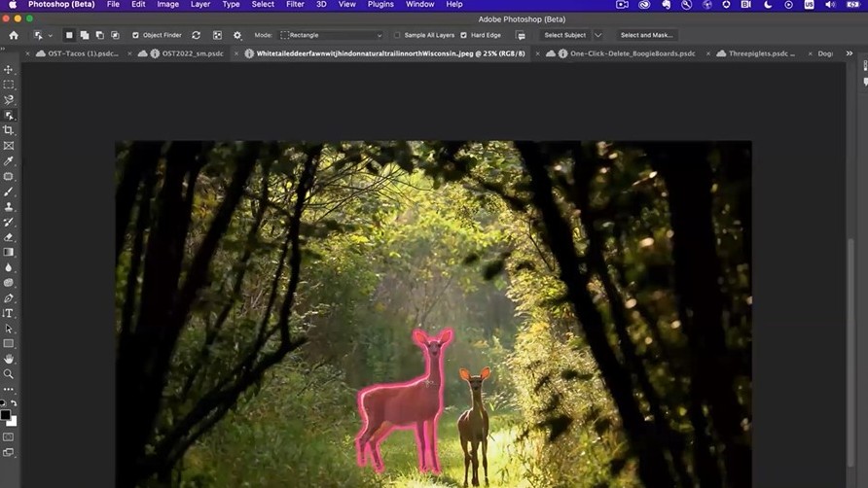
Task: Click the Object Finder refresh icon
Action: pos(196,35)
